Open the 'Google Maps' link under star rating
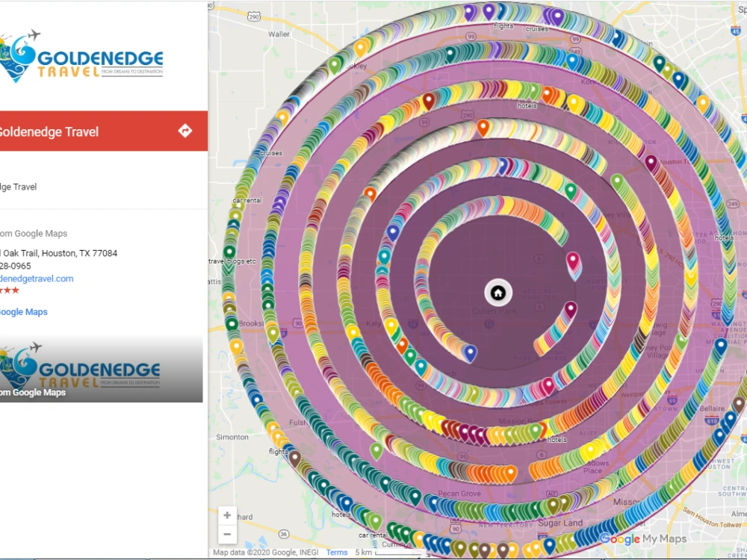Screen dimensions: 747x560 click(x=24, y=312)
